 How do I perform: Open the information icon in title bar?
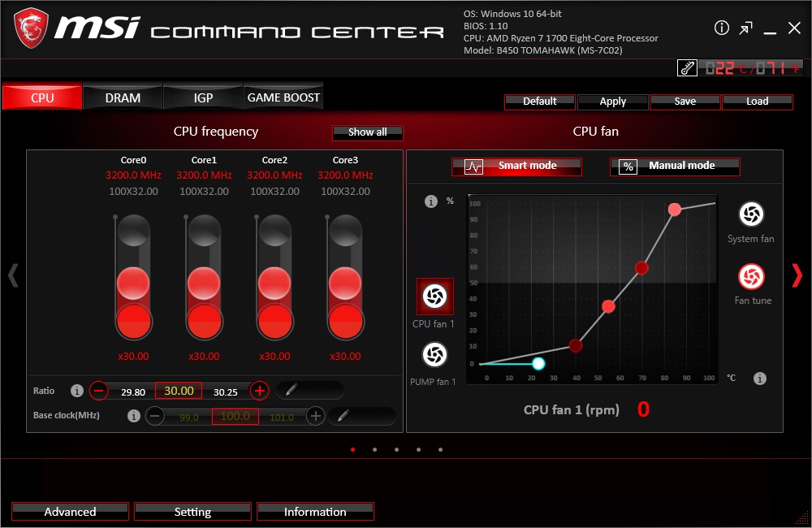(x=721, y=28)
